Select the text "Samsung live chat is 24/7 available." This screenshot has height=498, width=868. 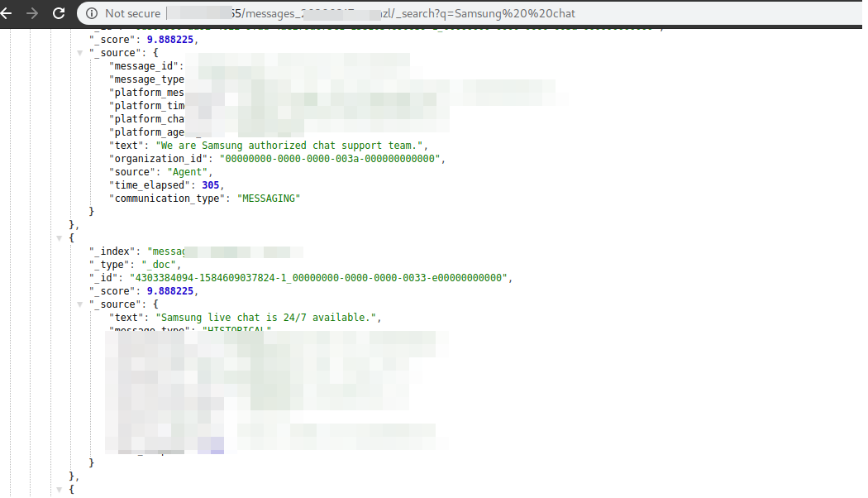tap(266, 318)
